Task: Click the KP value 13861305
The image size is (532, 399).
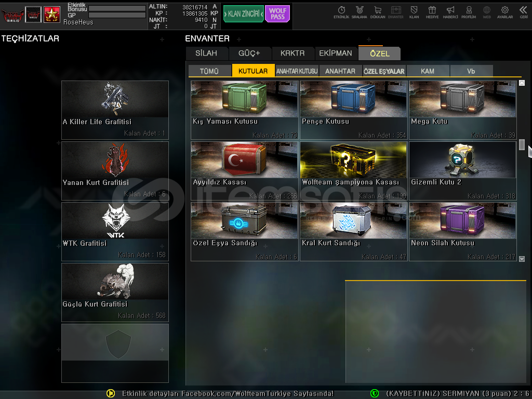Action: pyautogui.click(x=195, y=14)
